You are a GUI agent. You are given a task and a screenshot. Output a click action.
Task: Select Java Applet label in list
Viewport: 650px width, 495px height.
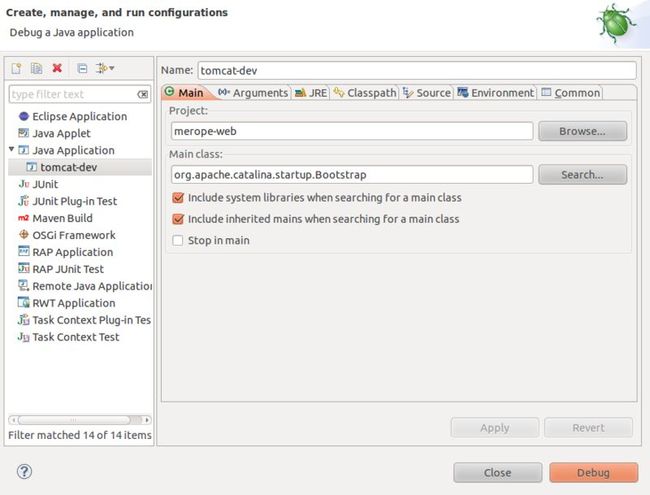click(61, 133)
